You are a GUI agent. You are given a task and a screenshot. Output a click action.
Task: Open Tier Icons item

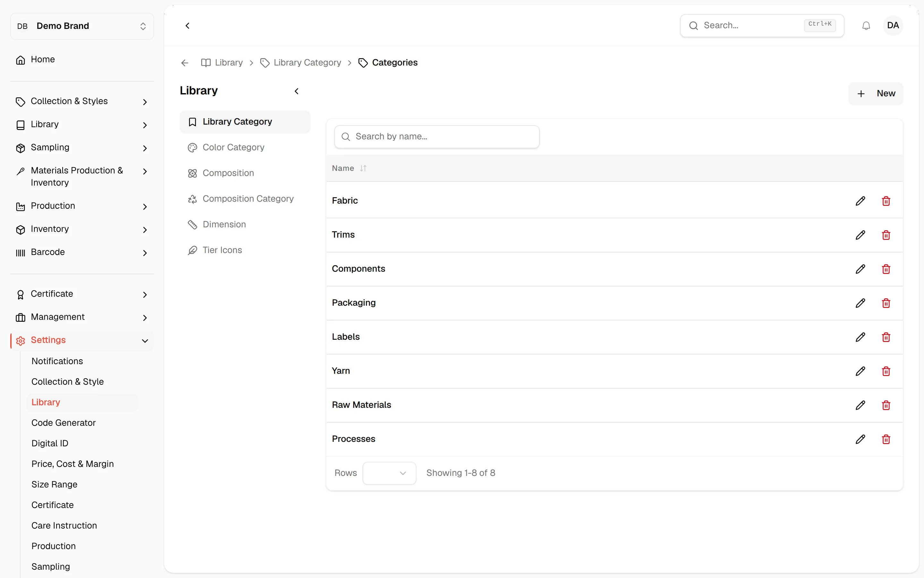click(x=245, y=250)
